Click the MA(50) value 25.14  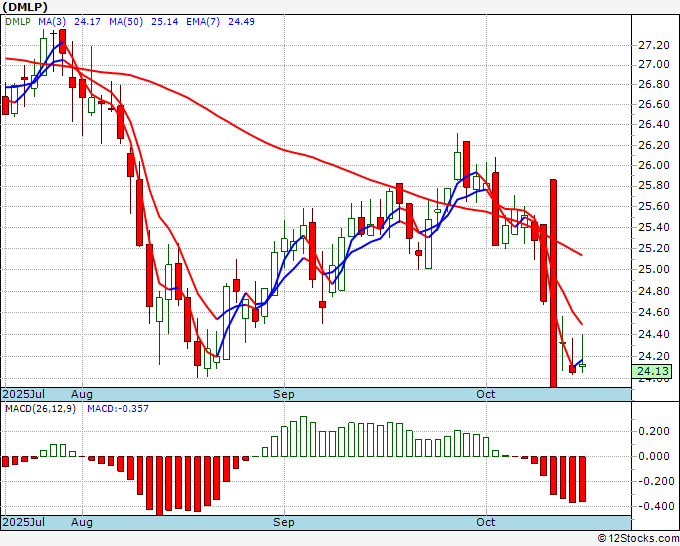click(164, 21)
